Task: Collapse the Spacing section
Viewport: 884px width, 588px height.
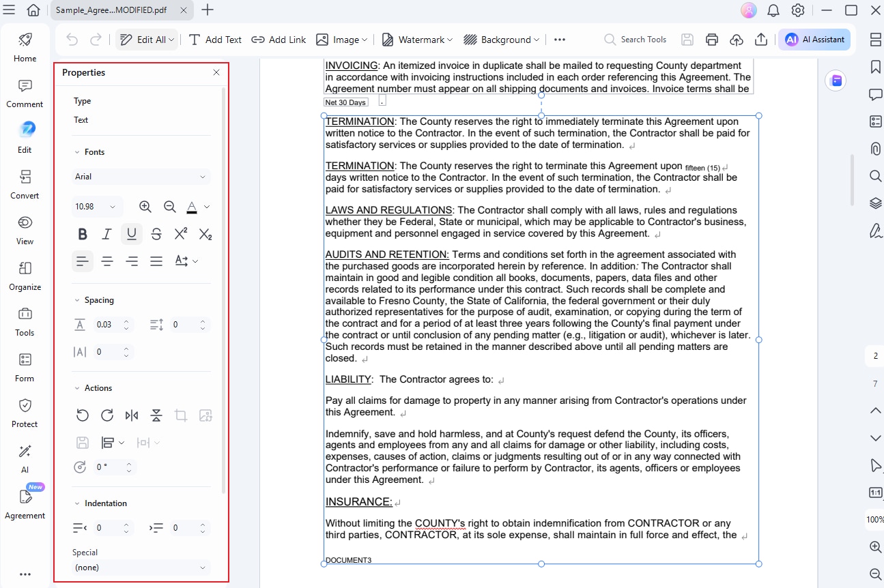Action: (76, 300)
